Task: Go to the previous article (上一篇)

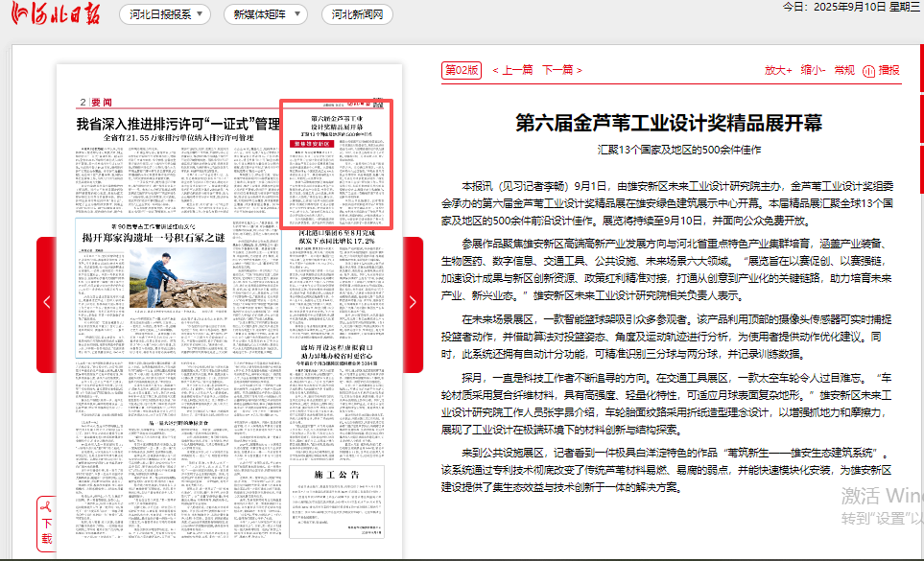Action: point(512,70)
